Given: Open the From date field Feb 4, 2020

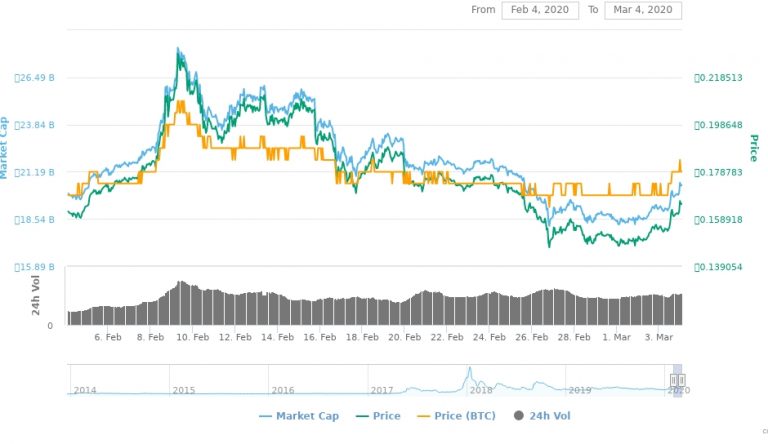Looking at the screenshot, I should [540, 10].
